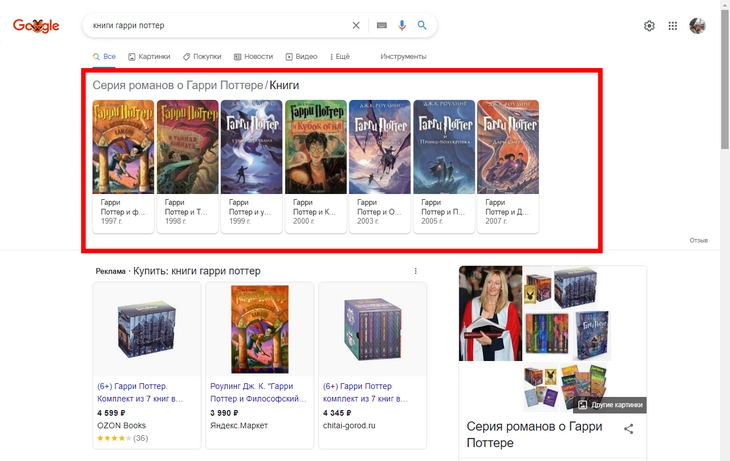Open the on-screen keyboard icon

point(382,26)
